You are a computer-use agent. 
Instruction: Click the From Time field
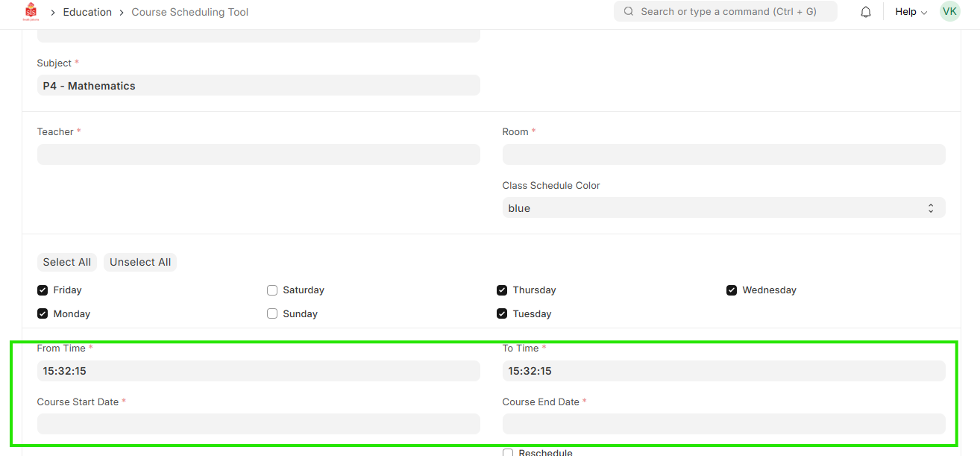[x=258, y=371]
